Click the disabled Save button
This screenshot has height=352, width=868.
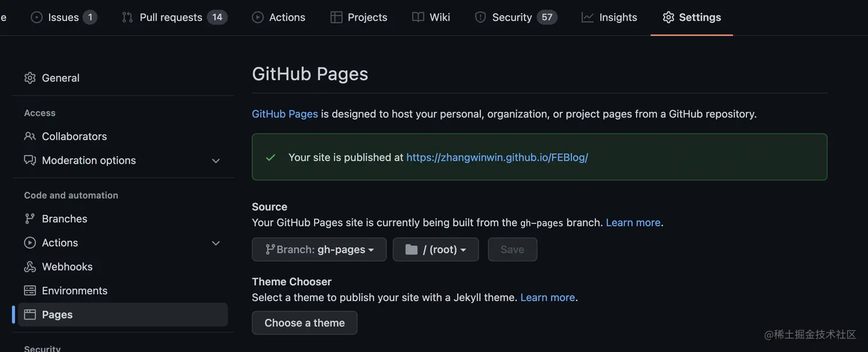(x=513, y=250)
